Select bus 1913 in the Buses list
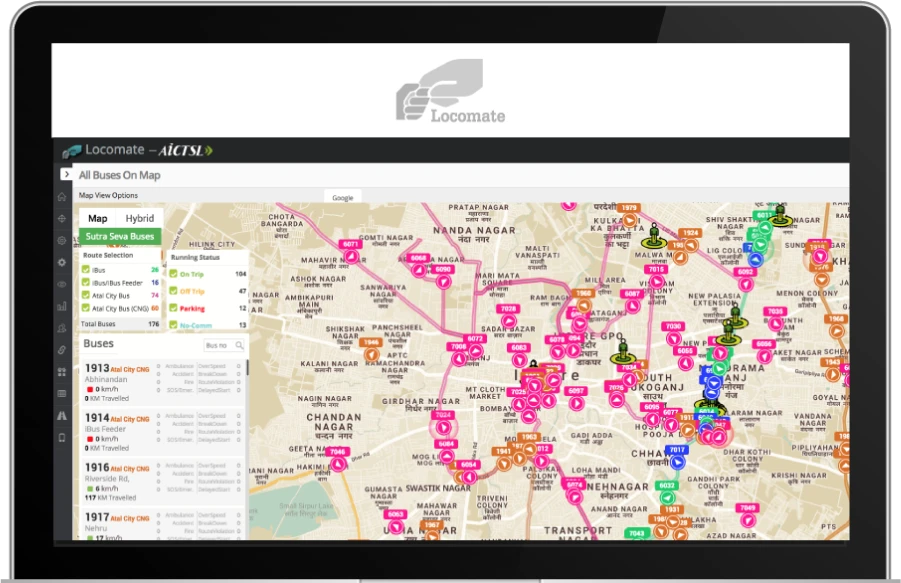 [x=163, y=382]
